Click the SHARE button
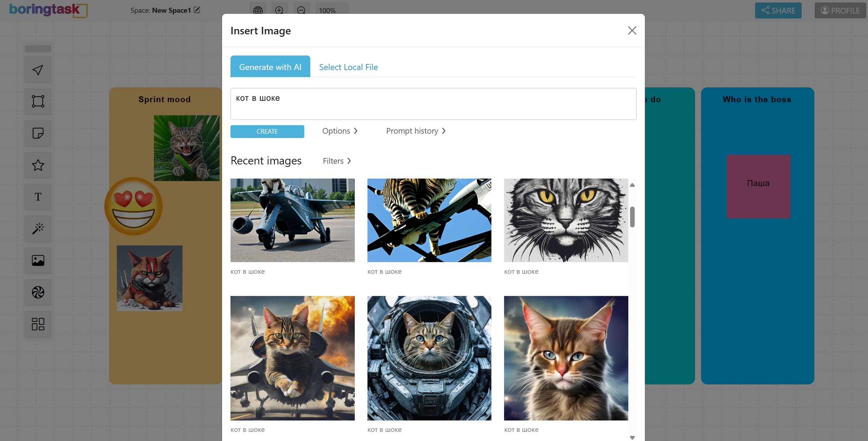Viewport: 868px width, 441px height. (778, 10)
